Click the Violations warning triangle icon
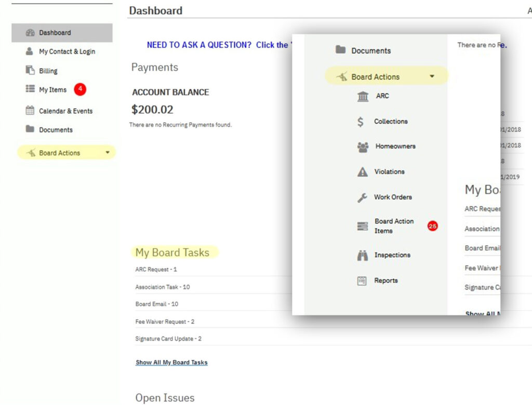 362,172
